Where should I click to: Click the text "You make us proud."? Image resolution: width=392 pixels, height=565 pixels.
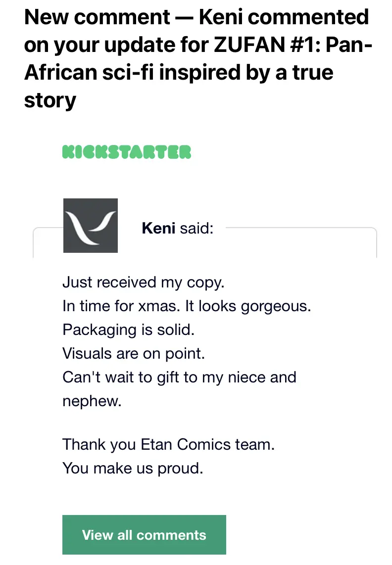(x=133, y=468)
